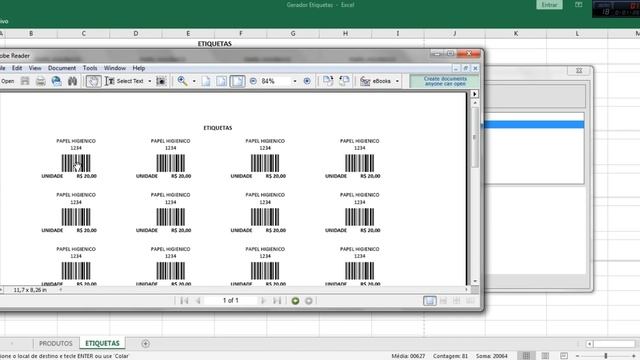The height and width of the screenshot is (360, 640).
Task: Click the 84% zoom percentage field
Action: pos(276,81)
